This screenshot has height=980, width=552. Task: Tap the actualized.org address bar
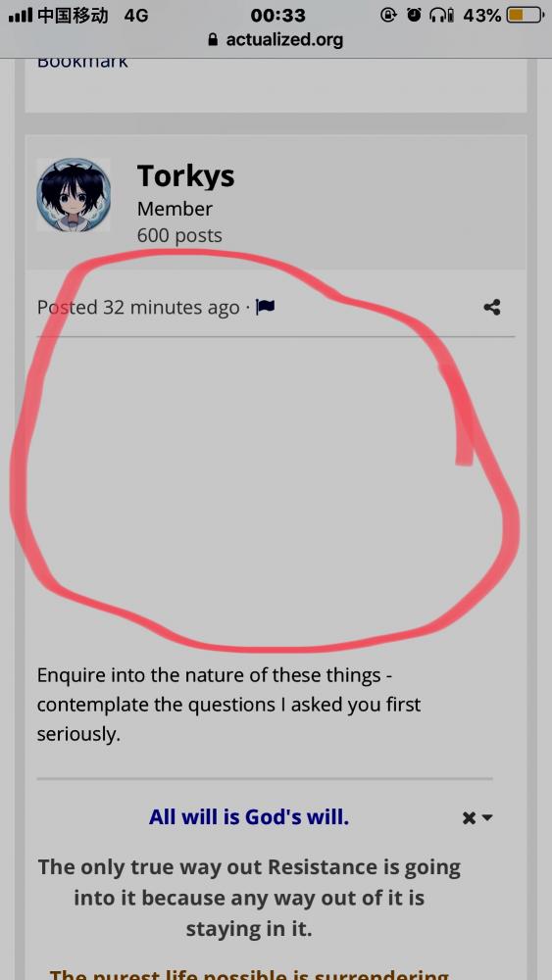(x=276, y=40)
